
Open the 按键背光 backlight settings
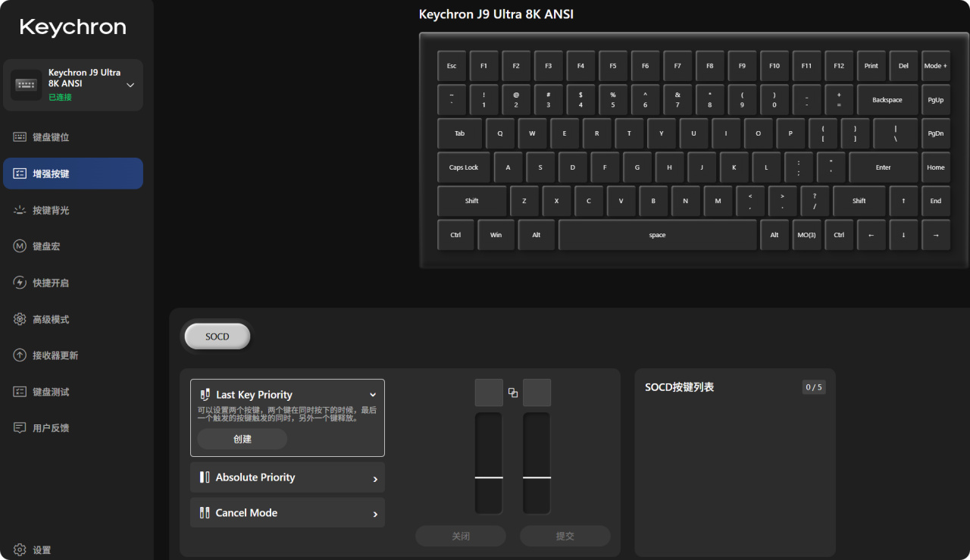click(73, 210)
